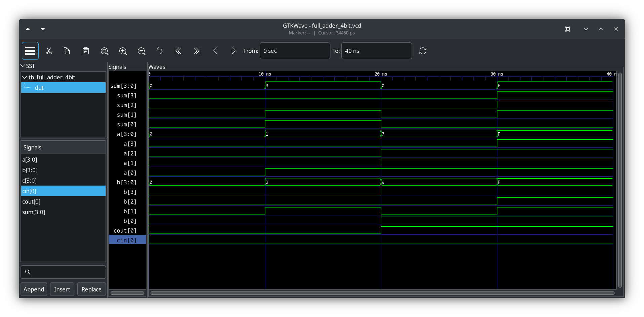Click the Cut scissors icon

(x=49, y=51)
